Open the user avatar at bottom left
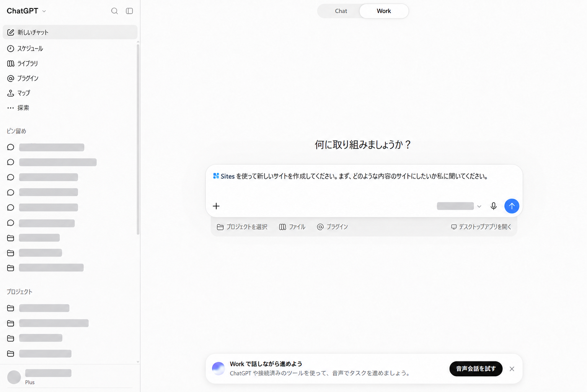This screenshot has height=392, width=587. click(x=14, y=377)
